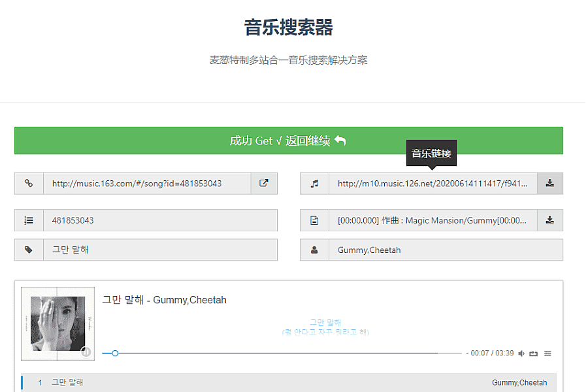This screenshot has height=392, width=588.
Task: Open the song page in new window
Action: (264, 184)
